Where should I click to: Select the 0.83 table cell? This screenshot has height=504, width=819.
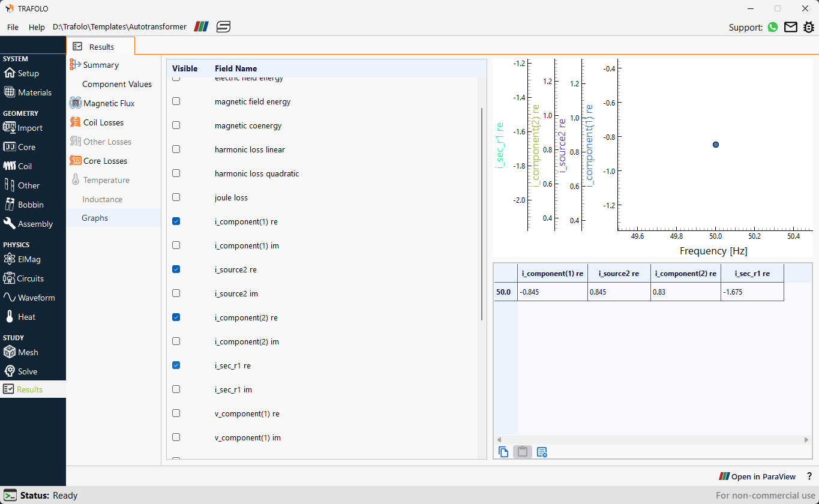click(686, 292)
